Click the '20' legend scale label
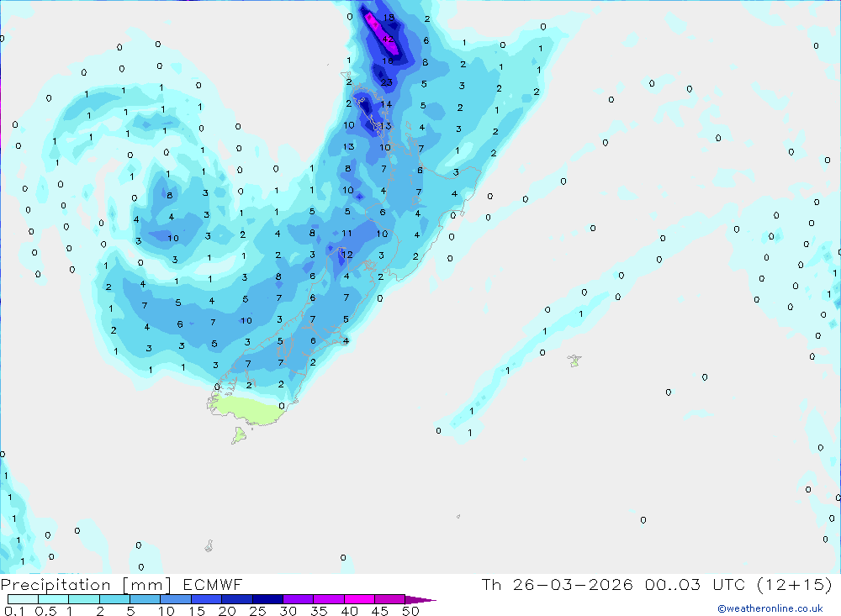Viewport: 841px width, 616px height. (x=227, y=611)
